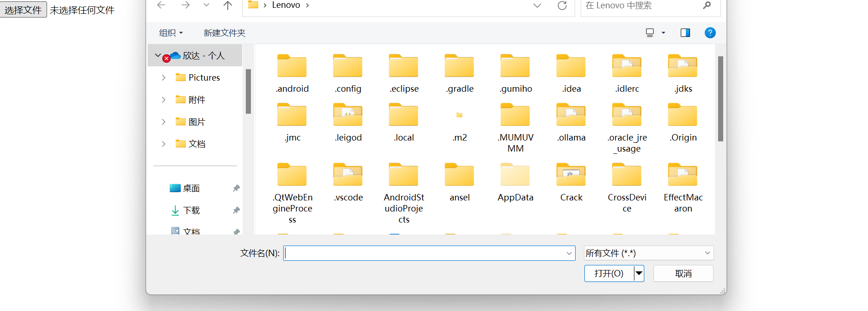Select the .local folder
The image size is (868, 311).
[x=404, y=123]
